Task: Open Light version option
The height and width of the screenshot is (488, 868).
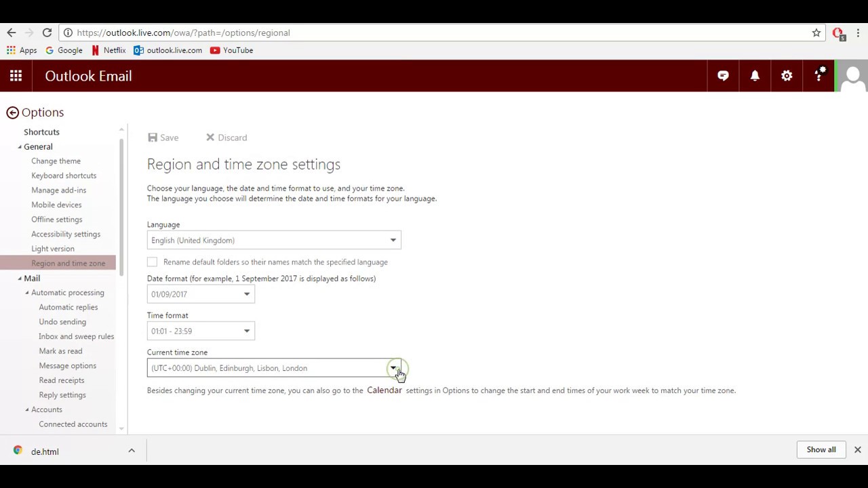Action: tap(53, 249)
